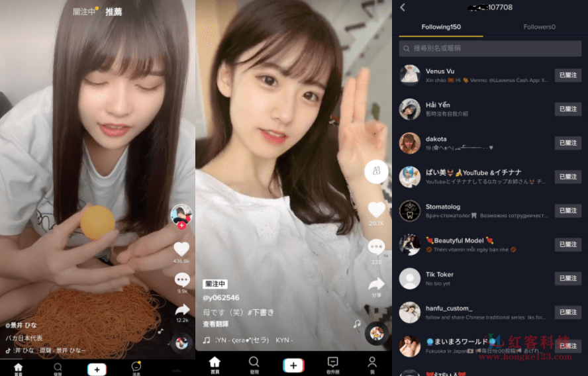The width and height of the screenshot is (588, 376).
Task: Open Hải Yến's profile avatar
Action: tap(409, 109)
